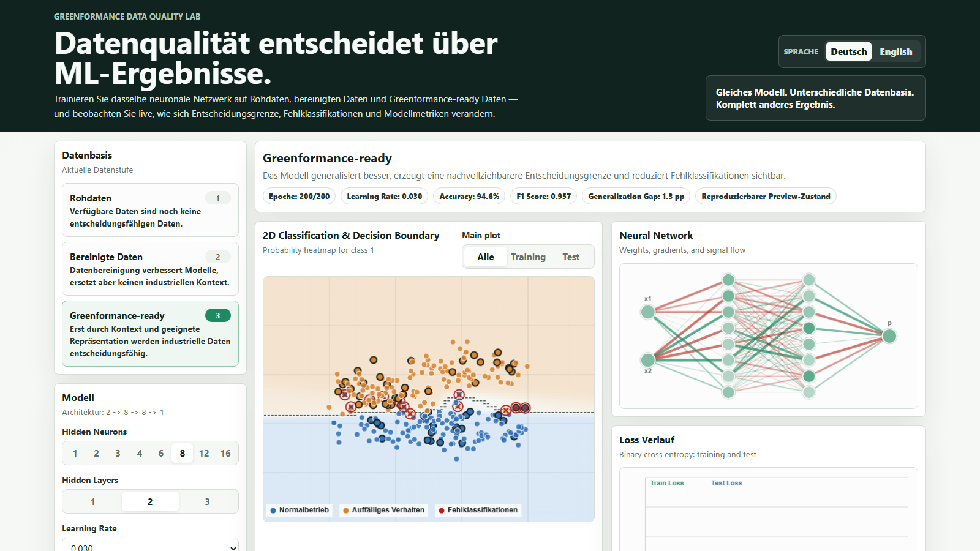This screenshot has height=551, width=980.
Task: Click the Greenformance Data Quality Lab header
Action: coord(127,17)
